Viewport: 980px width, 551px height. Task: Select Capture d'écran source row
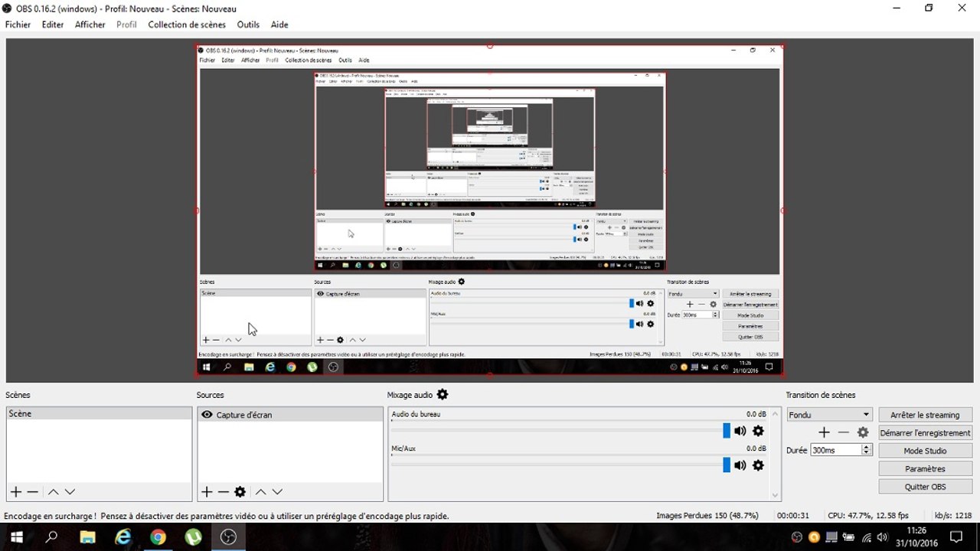pos(290,415)
